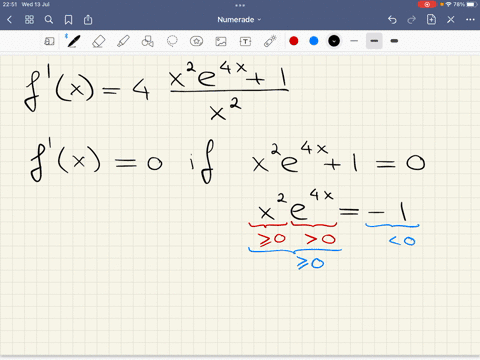
Task: Close the editing toolbar with the X
Action: tap(451, 20)
